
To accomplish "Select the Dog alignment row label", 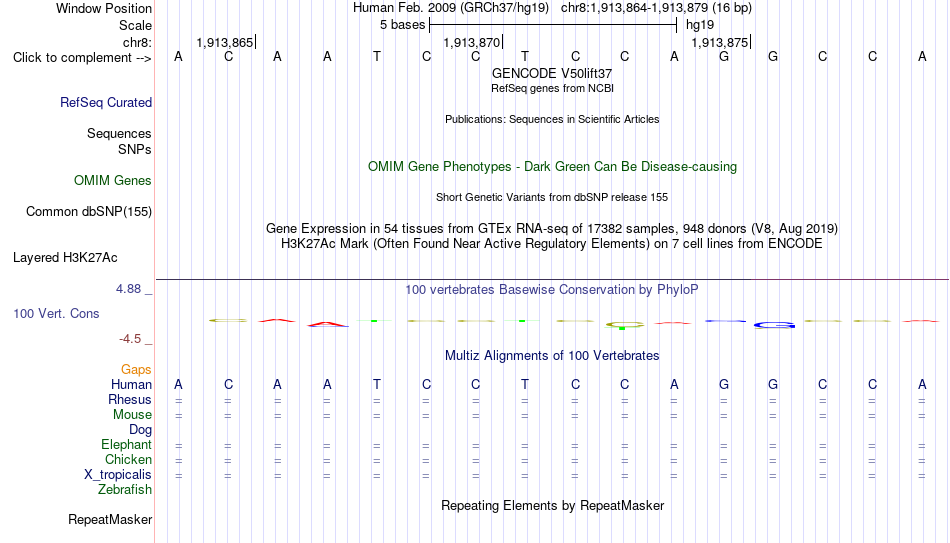I will 140,430.
